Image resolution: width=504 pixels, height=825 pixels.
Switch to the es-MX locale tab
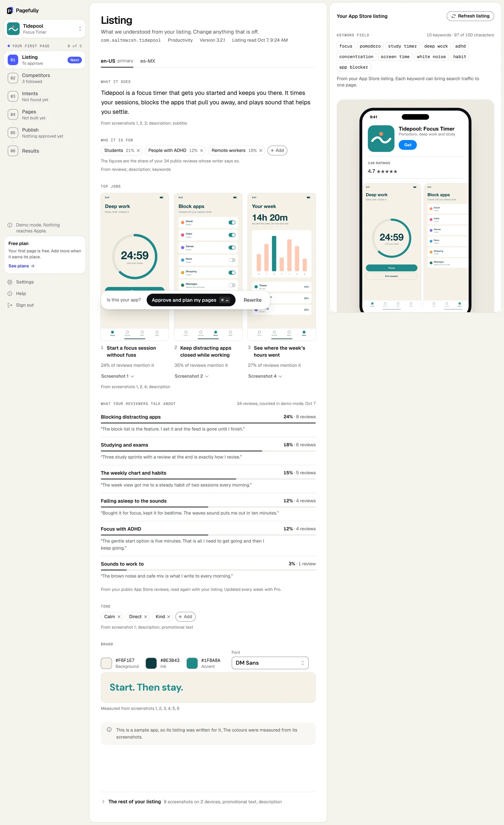(148, 61)
